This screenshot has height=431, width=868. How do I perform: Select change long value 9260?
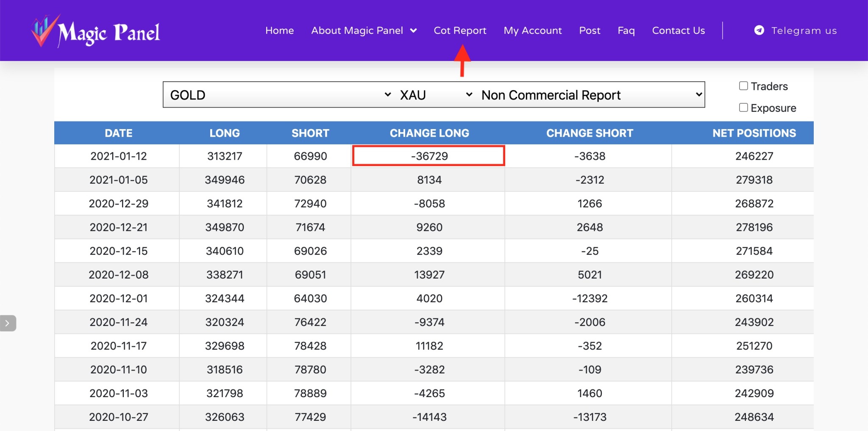(429, 227)
